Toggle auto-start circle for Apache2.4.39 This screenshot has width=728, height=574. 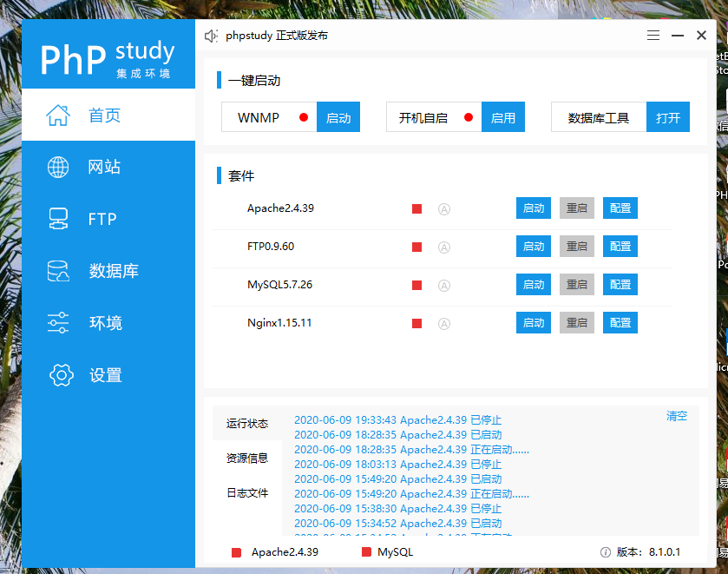(x=444, y=209)
